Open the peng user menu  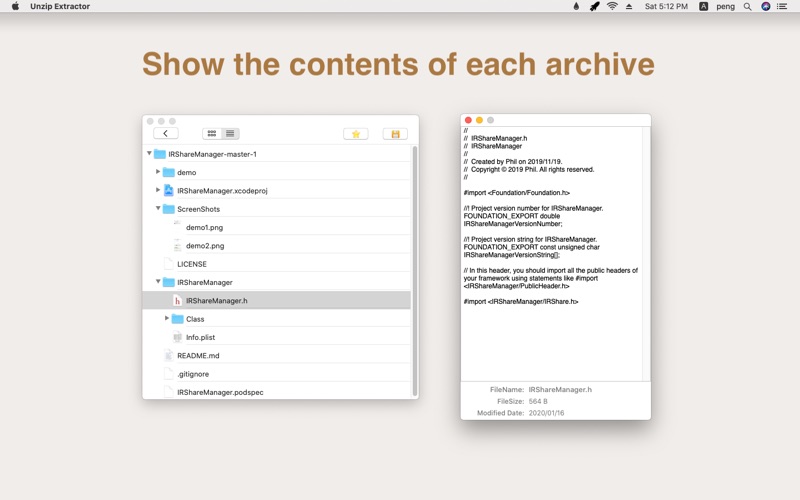click(725, 6)
